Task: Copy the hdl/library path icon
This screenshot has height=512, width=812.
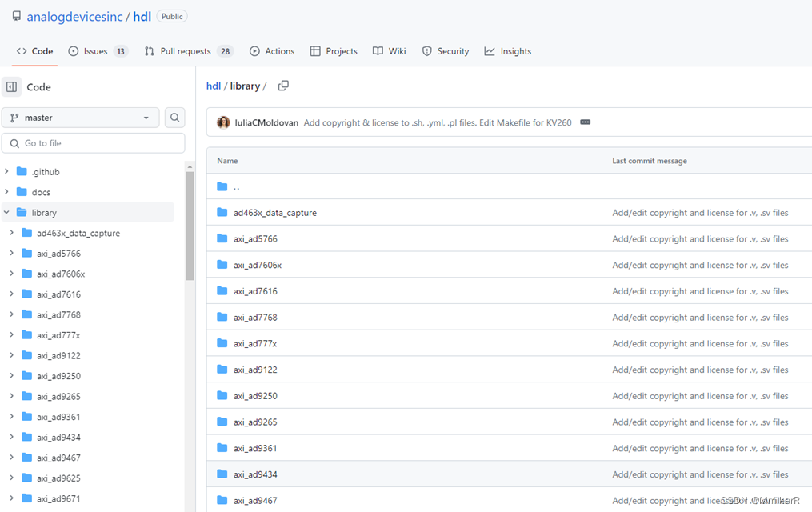Action: coord(283,86)
